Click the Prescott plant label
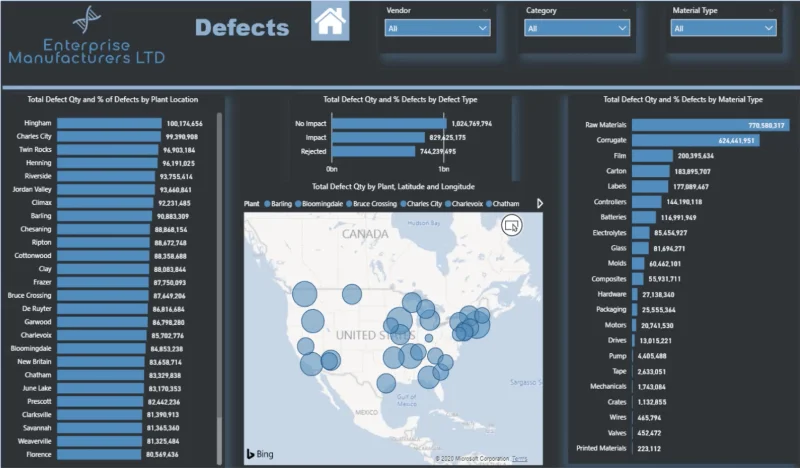This screenshot has height=468, width=800. tap(39, 401)
